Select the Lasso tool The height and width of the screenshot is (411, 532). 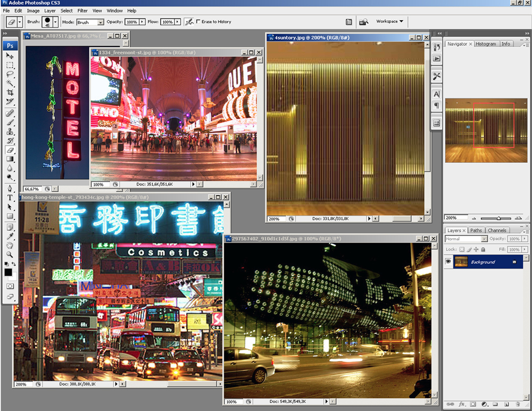click(x=10, y=74)
